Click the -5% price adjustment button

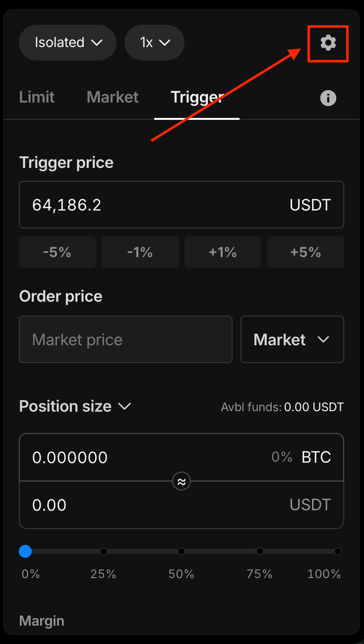[57, 252]
